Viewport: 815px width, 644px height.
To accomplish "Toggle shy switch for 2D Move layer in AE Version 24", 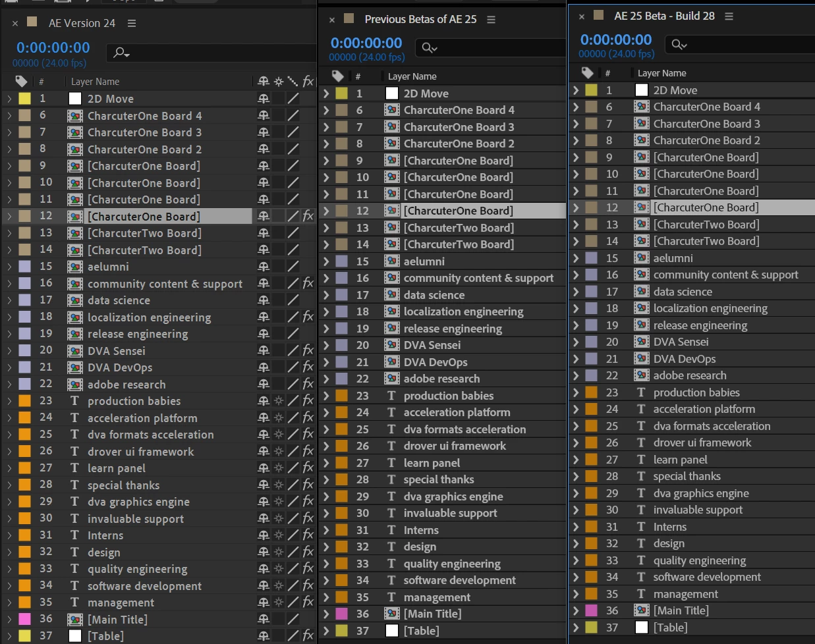I will click(x=264, y=99).
